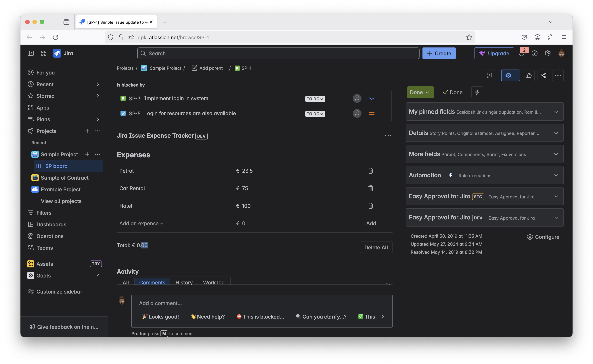Click the blue Create button
The width and height of the screenshot is (593, 364).
[439, 53]
